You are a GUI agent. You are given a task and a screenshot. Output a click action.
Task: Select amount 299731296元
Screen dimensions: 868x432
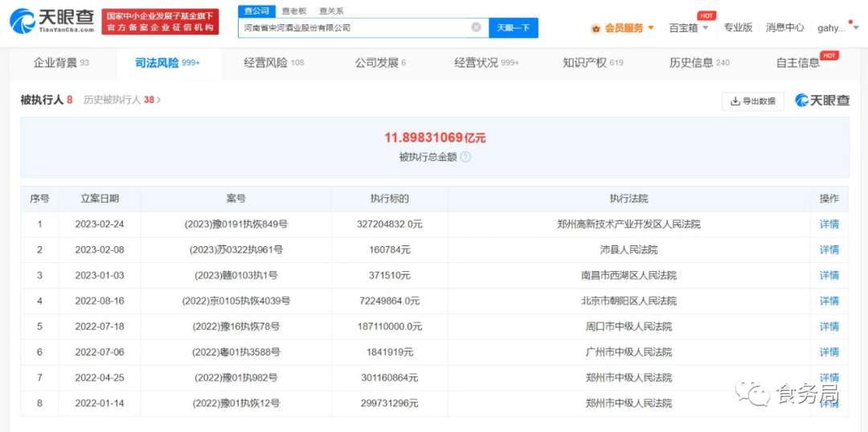pos(390,403)
